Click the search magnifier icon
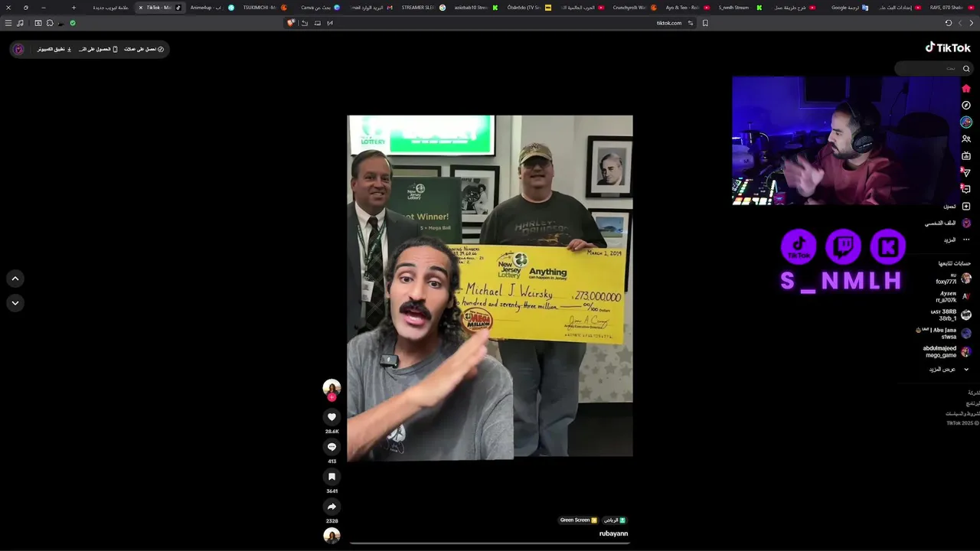Screen dimensions: 980x551 click(x=966, y=69)
